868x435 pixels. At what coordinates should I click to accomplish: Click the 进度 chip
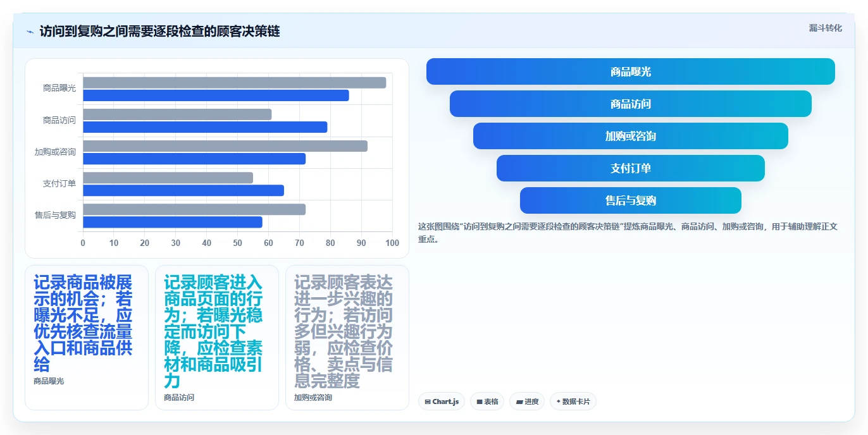click(x=526, y=401)
